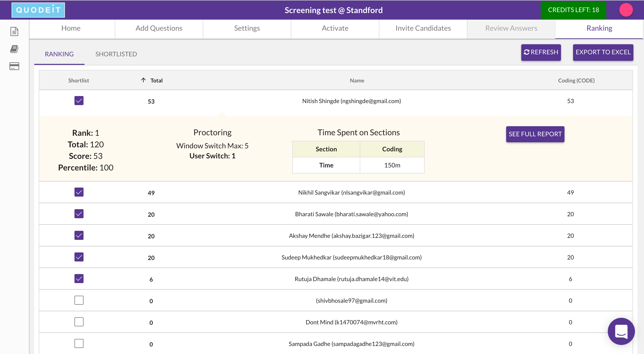Image resolution: width=644 pixels, height=354 pixels.
Task: Open the chat support bubble
Action: click(621, 331)
